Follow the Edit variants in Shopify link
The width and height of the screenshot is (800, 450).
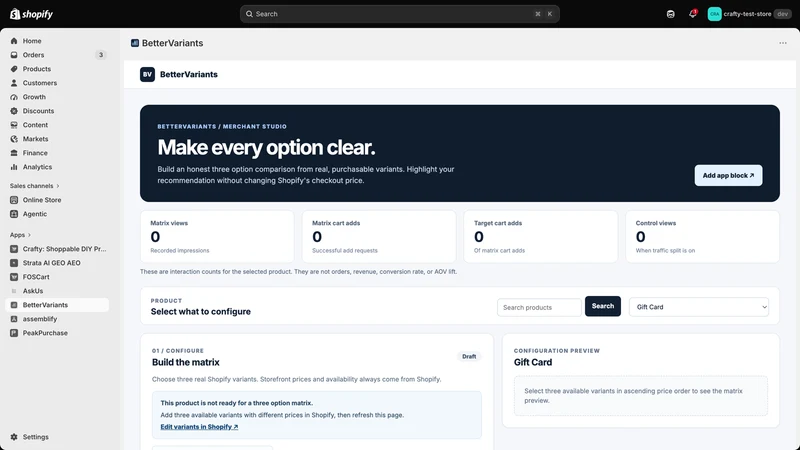[199, 427]
